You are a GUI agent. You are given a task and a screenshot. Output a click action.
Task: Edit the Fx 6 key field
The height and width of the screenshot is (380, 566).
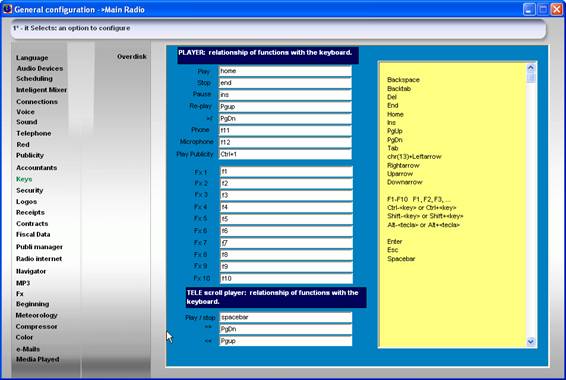(x=286, y=231)
